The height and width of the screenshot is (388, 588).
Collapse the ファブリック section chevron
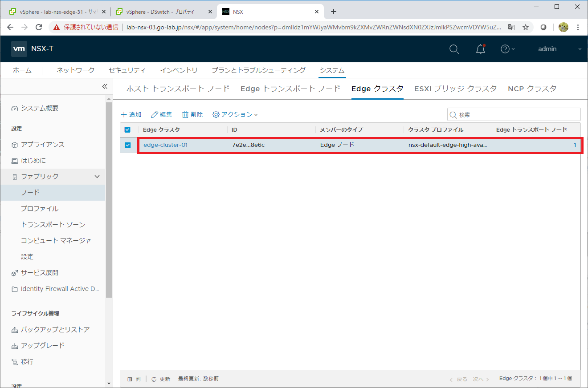tap(97, 177)
